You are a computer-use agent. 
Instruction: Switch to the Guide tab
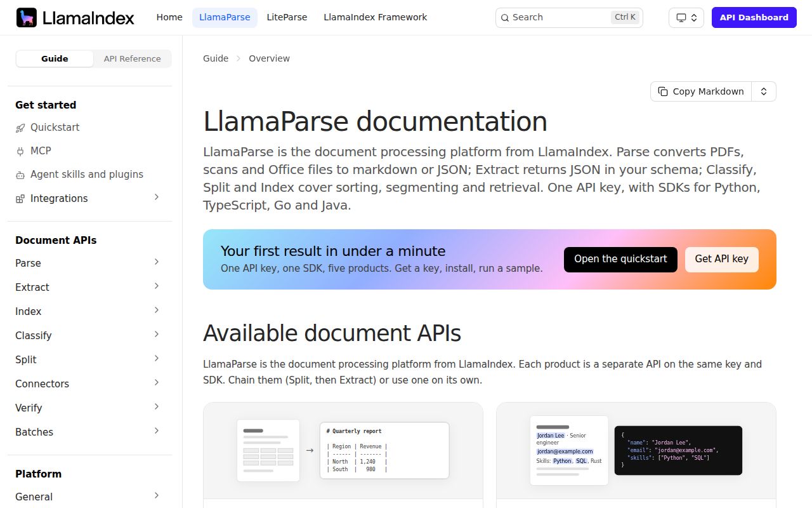[55, 58]
